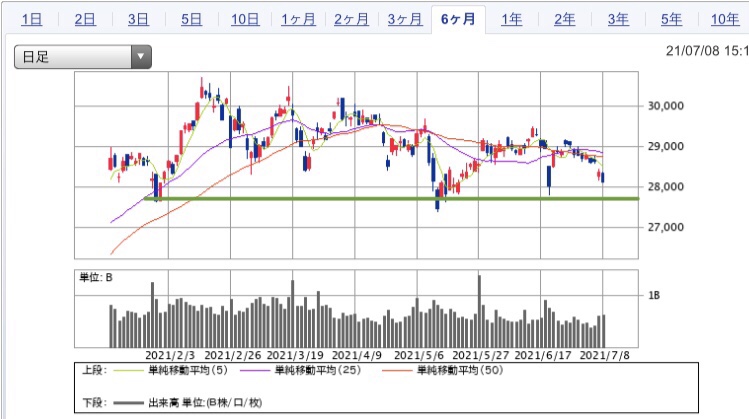Select the 2日 time range tab

click(85, 19)
